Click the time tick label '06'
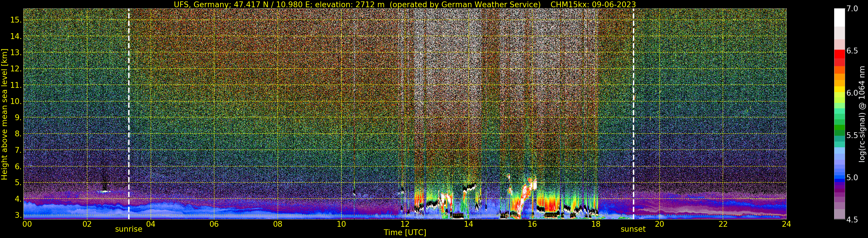The image size is (868, 238). click(x=214, y=224)
